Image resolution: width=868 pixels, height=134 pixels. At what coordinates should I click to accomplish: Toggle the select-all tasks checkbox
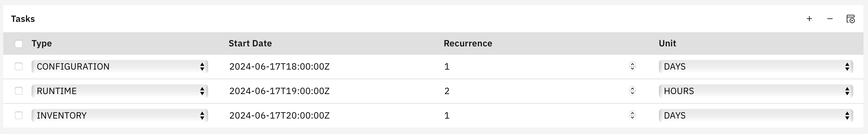pos(19,44)
